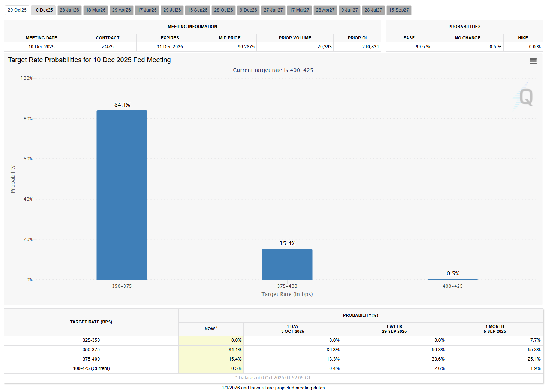Click the NOW column header
This screenshot has width=546, height=392.
tap(211, 329)
